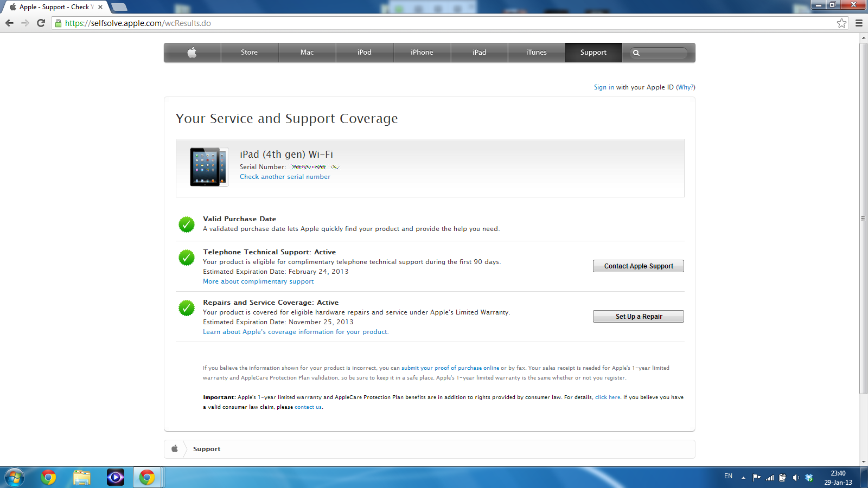Click the page scrollbar down arrow

(864, 462)
